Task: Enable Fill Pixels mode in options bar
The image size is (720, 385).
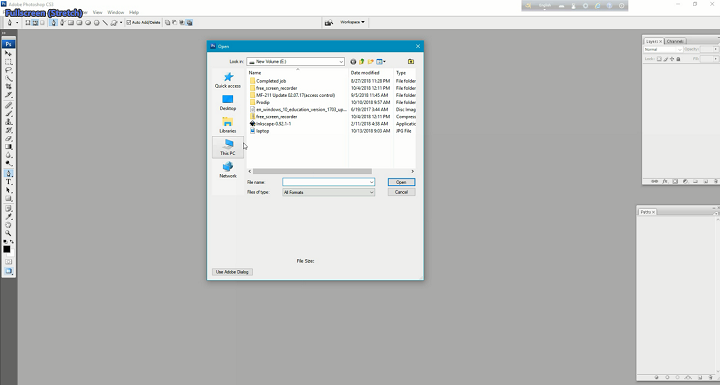Action: pyautogui.click(x=42, y=22)
